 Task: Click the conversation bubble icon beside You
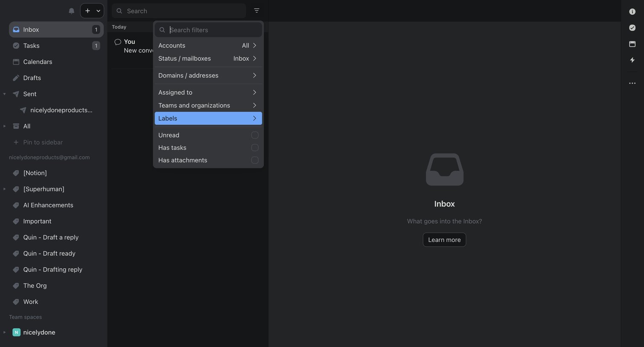[x=118, y=42]
